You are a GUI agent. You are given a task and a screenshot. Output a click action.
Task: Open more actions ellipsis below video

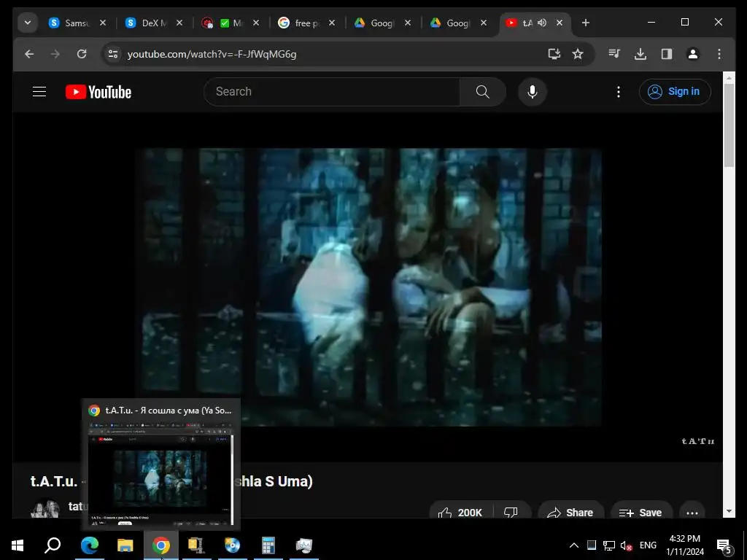coord(692,513)
